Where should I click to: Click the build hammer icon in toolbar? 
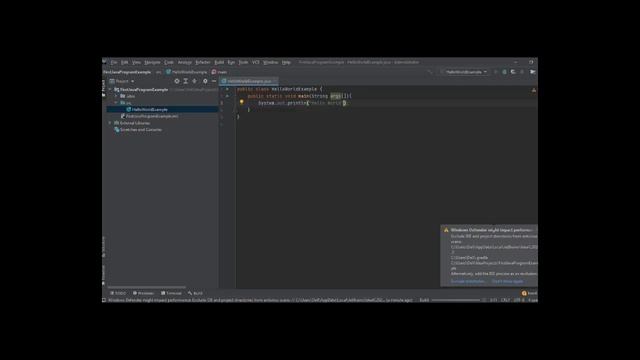(x=430, y=72)
